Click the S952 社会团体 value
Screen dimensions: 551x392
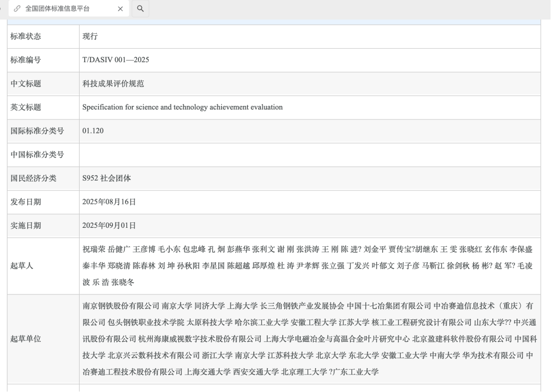(107, 178)
